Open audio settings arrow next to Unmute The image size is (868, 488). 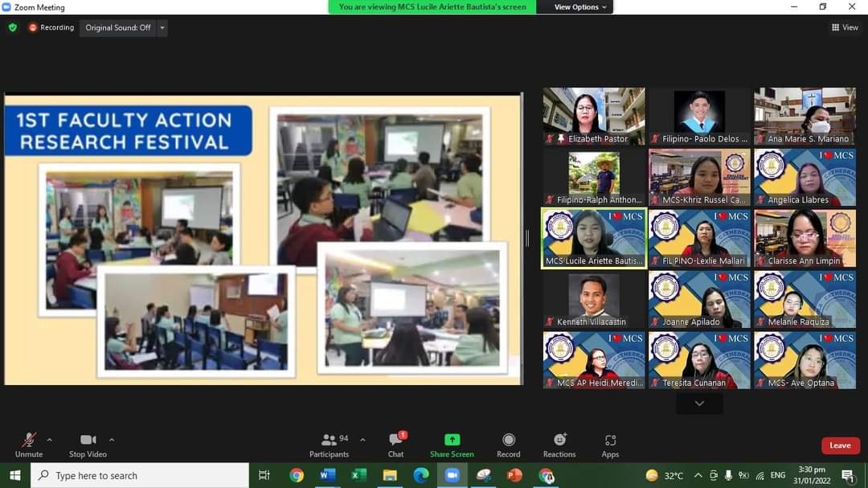tap(50, 440)
